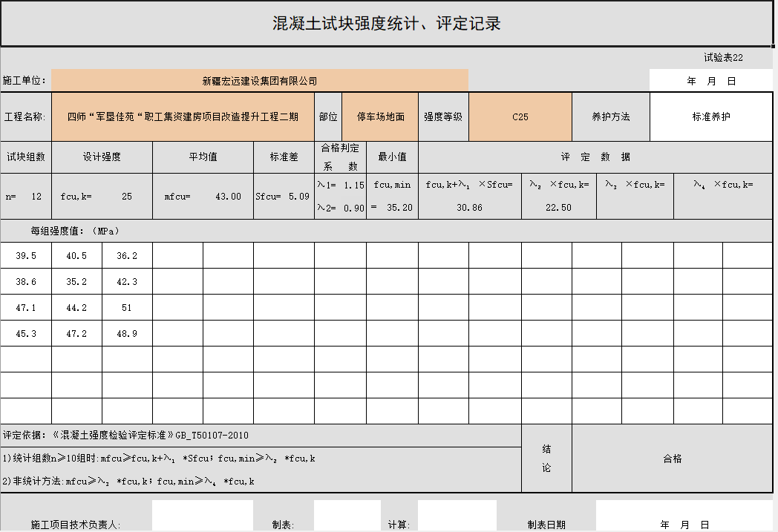Click the cell showing result 22.50
Image resolution: width=778 pixels, height=532 pixels.
point(558,208)
